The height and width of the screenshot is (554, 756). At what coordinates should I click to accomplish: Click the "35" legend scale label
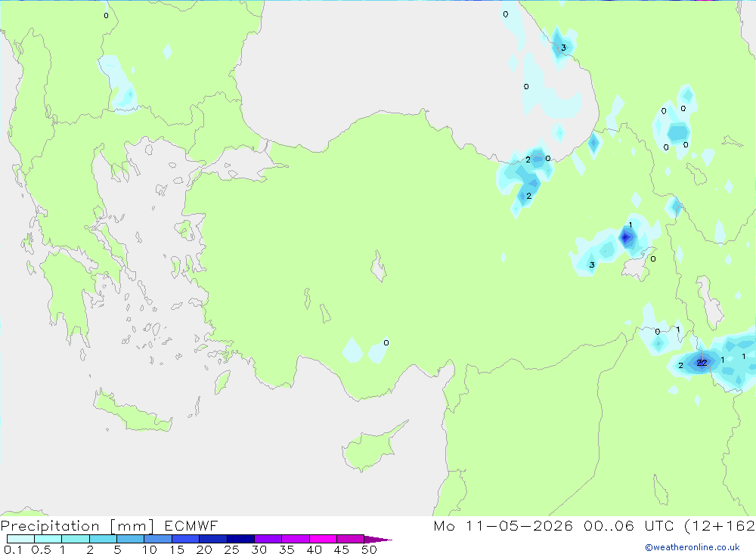pyautogui.click(x=287, y=549)
